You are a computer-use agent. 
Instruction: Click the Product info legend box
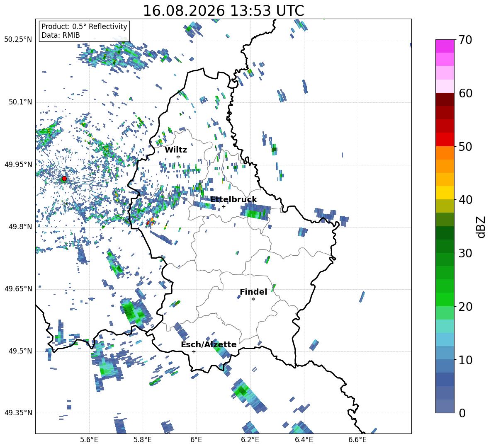click(x=84, y=31)
